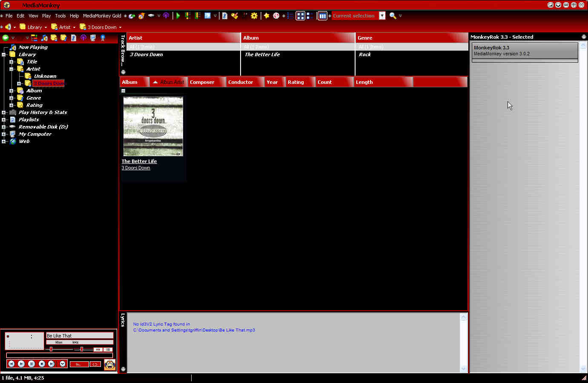
Task: Select My Computer in the tree
Action: 35,134
